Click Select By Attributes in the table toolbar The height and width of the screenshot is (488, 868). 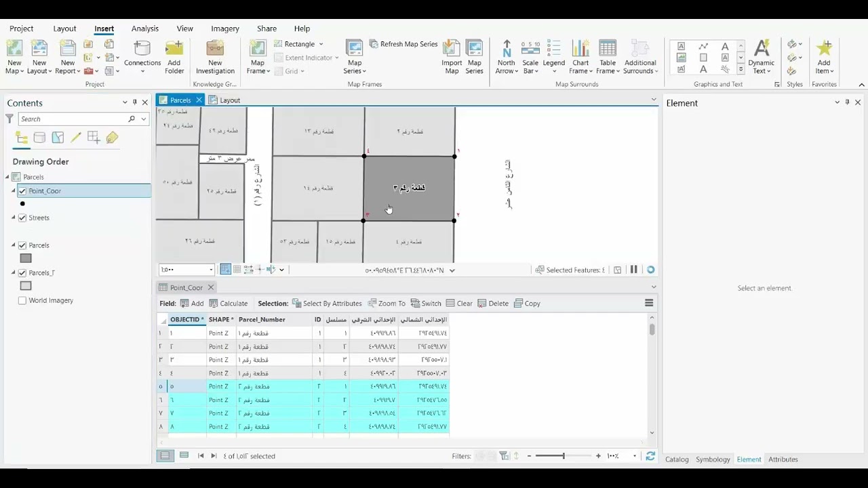[x=327, y=304]
